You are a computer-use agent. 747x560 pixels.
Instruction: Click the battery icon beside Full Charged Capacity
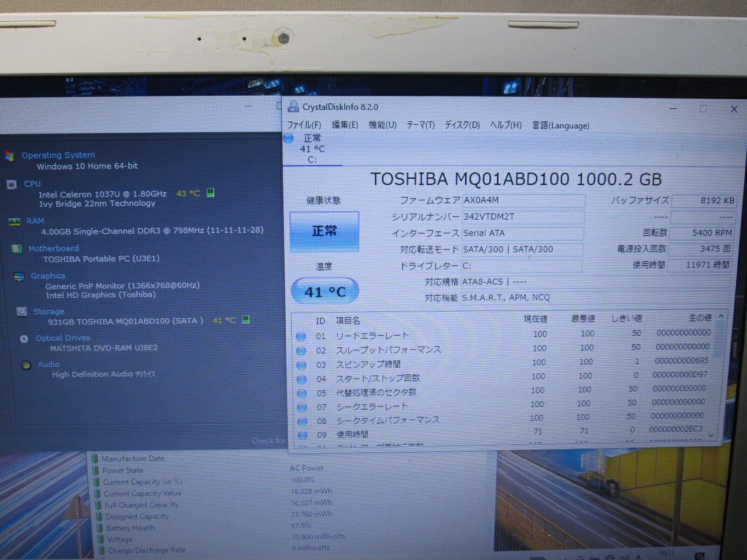pyautogui.click(x=98, y=505)
